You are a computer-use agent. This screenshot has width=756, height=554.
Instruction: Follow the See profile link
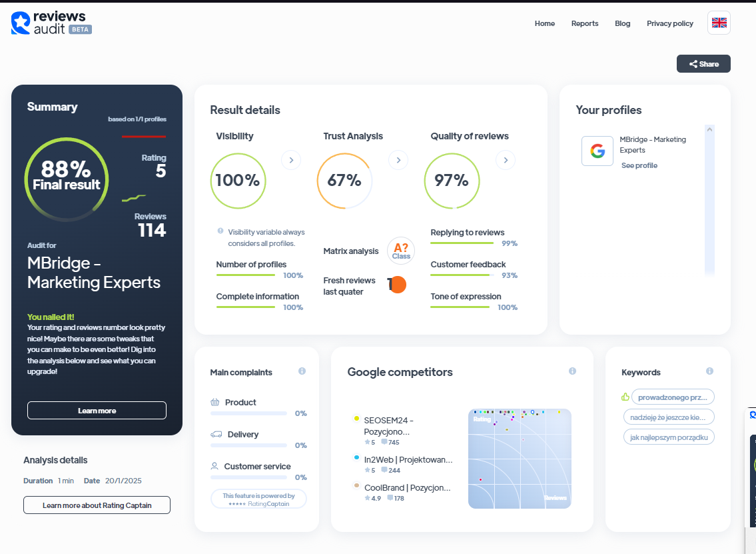click(639, 165)
